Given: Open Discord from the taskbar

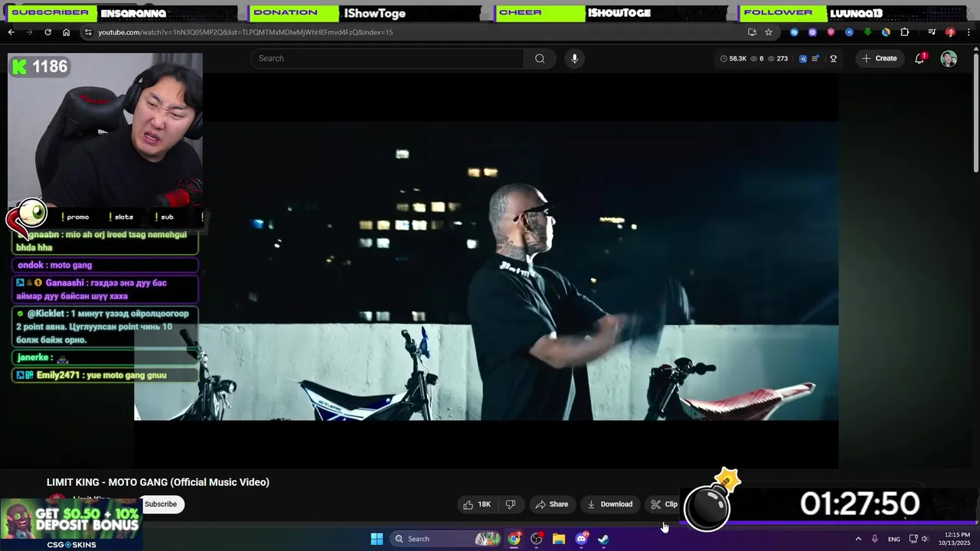Looking at the screenshot, I should point(581,539).
